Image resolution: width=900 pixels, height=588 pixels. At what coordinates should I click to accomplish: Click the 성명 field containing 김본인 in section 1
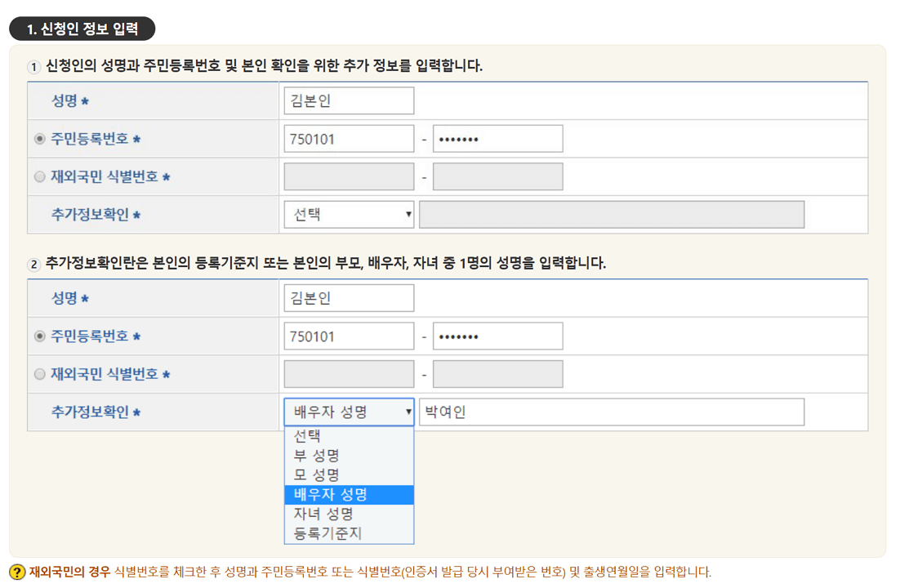[x=349, y=100]
